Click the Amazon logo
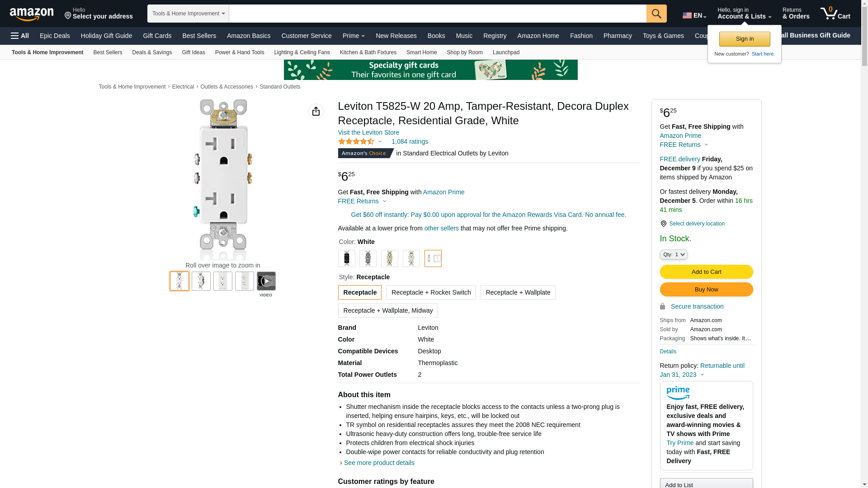The height and width of the screenshot is (488, 868). (32, 14)
